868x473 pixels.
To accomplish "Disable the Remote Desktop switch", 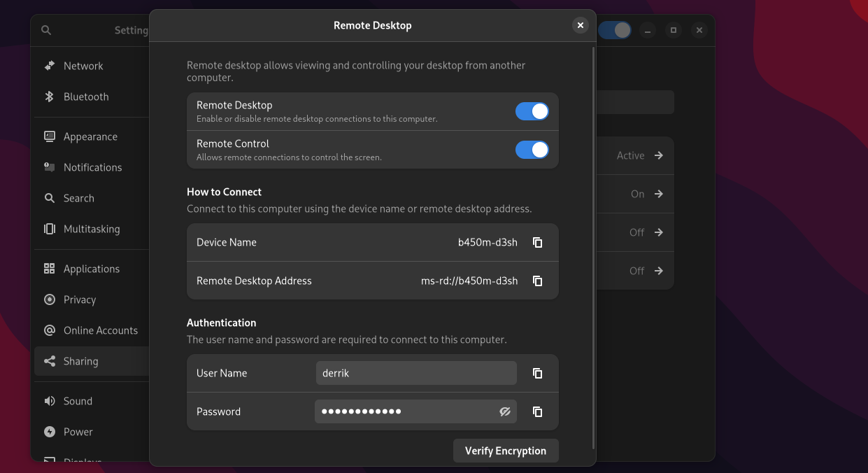I will (x=532, y=111).
